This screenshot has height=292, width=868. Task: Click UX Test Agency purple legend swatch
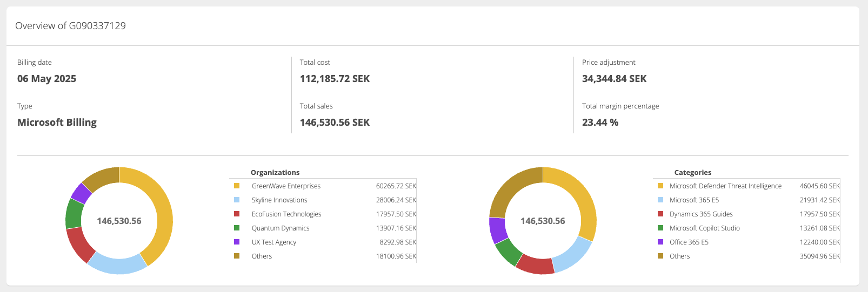point(237,242)
